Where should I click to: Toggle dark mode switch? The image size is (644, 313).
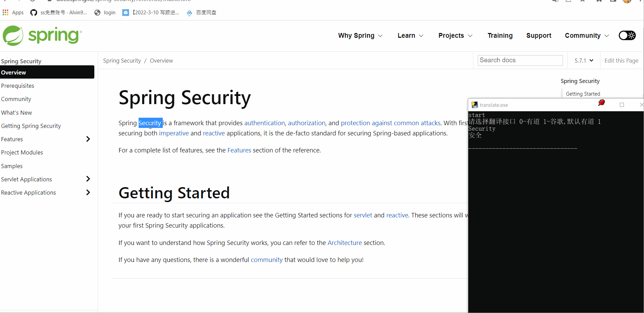pyautogui.click(x=627, y=35)
